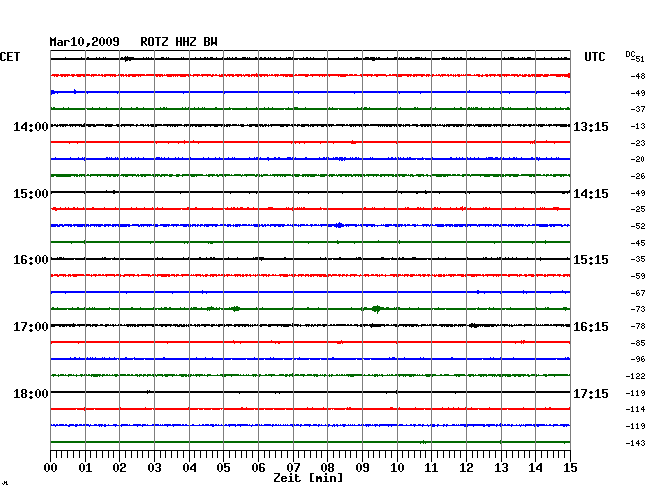Screen dimensions: 650x494
Task: Click the DC value -78 beside 16:15
Action: 638,327
